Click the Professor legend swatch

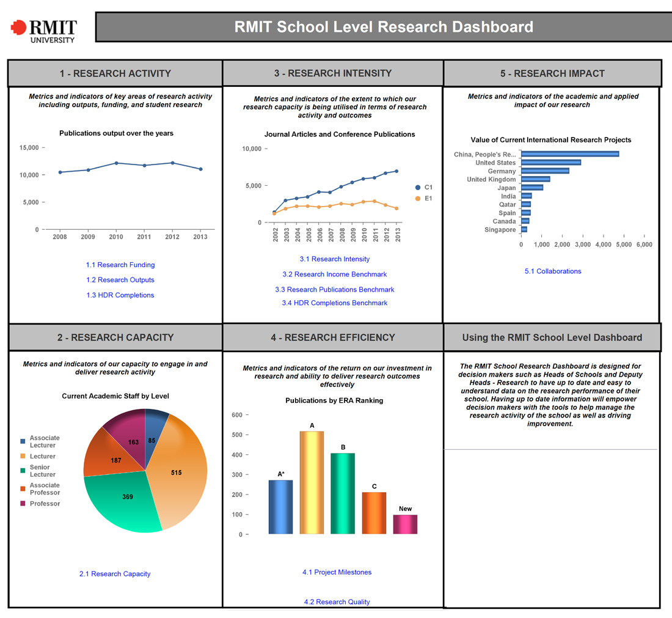(x=23, y=504)
